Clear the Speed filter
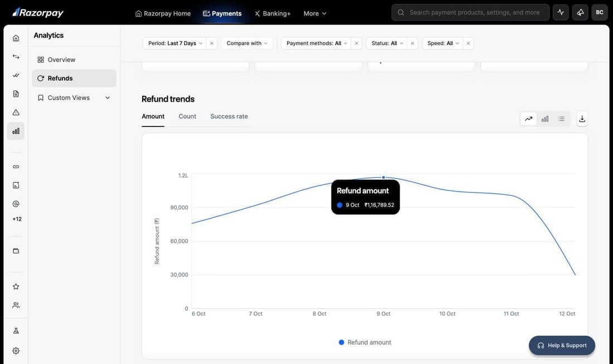The height and width of the screenshot is (364, 613). tap(468, 43)
